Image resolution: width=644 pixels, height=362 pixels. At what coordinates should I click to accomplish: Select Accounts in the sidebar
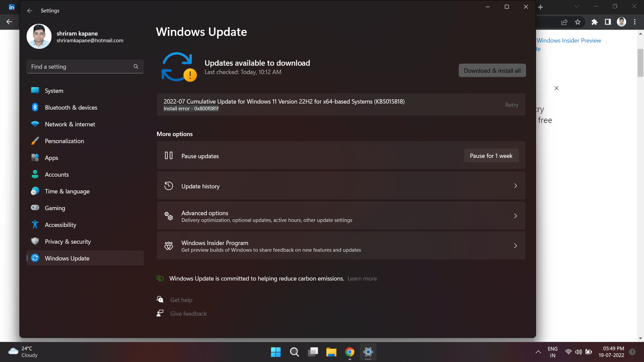point(85,174)
